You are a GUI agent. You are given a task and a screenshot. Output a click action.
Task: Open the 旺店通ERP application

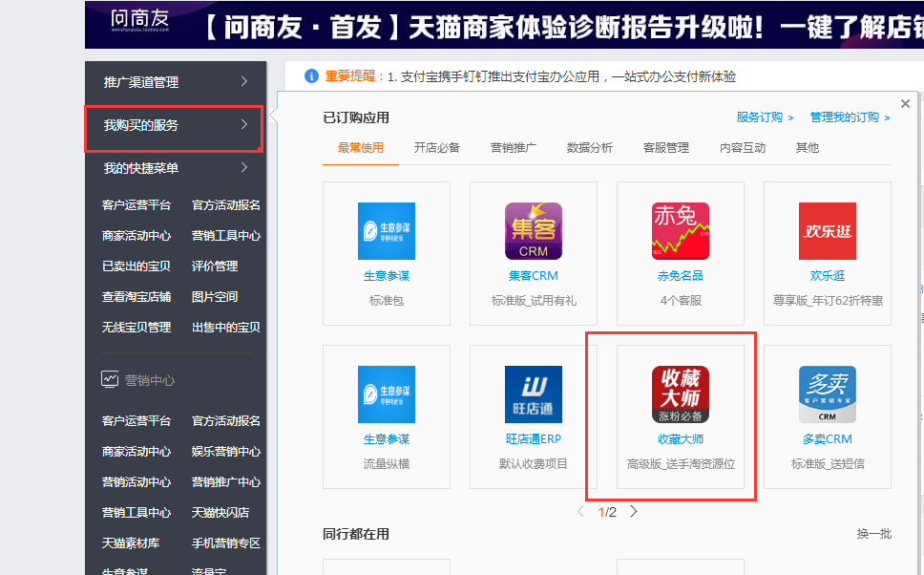(533, 394)
